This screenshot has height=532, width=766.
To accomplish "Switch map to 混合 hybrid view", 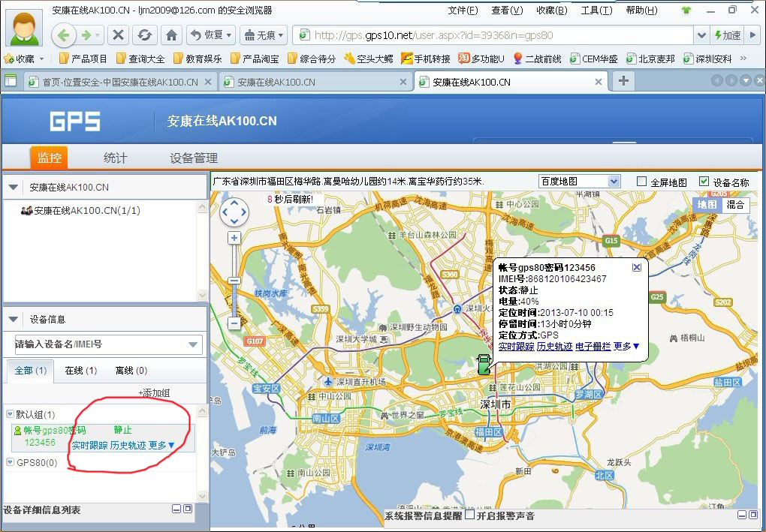I will tap(734, 205).
